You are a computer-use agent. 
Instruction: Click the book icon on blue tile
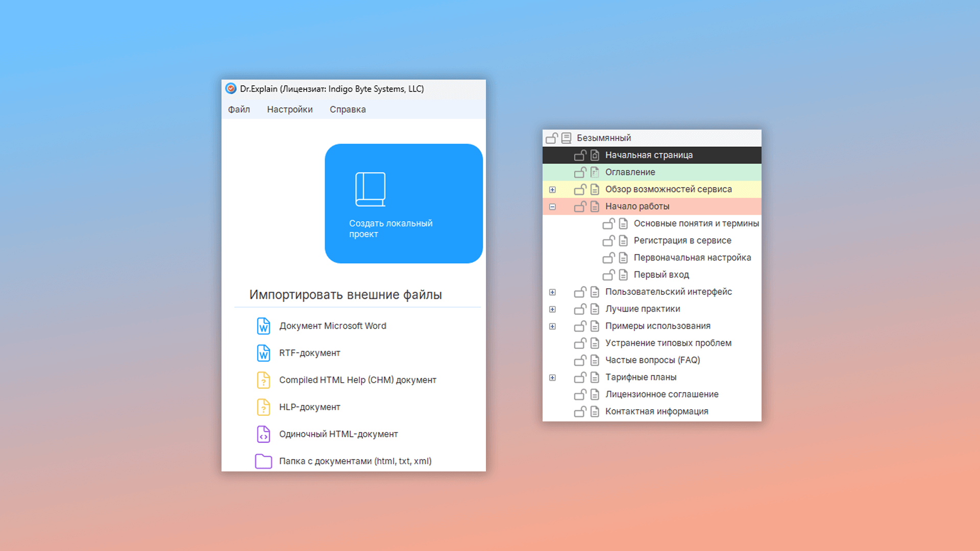pyautogui.click(x=370, y=189)
